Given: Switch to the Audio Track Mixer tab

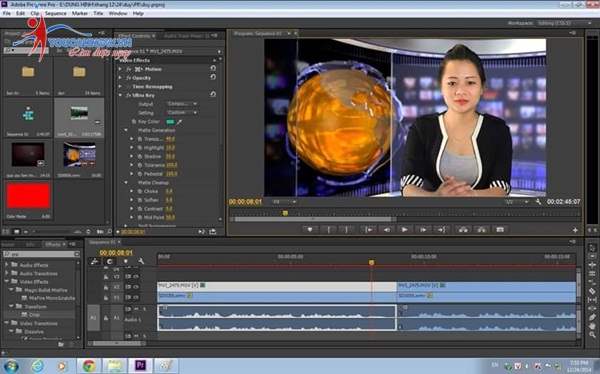Looking at the screenshot, I should [187, 36].
